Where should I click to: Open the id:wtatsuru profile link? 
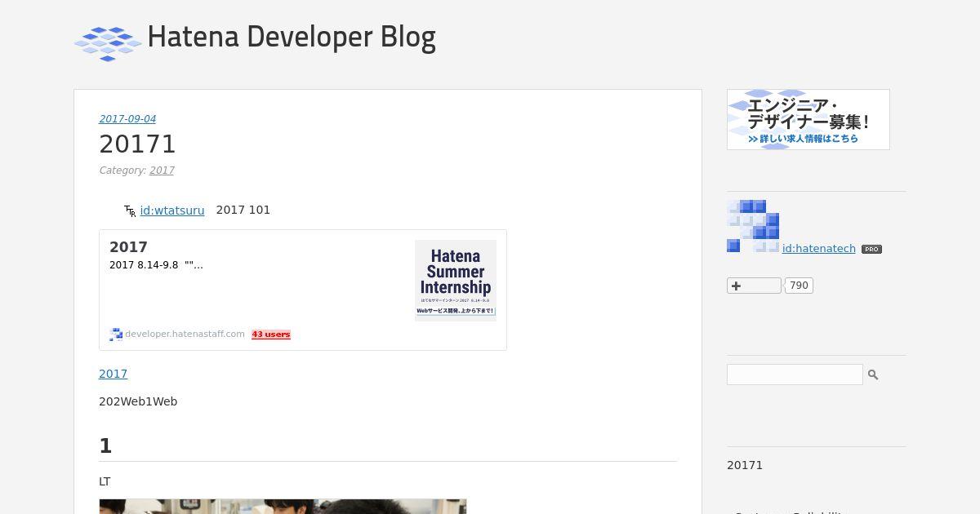[x=172, y=210]
